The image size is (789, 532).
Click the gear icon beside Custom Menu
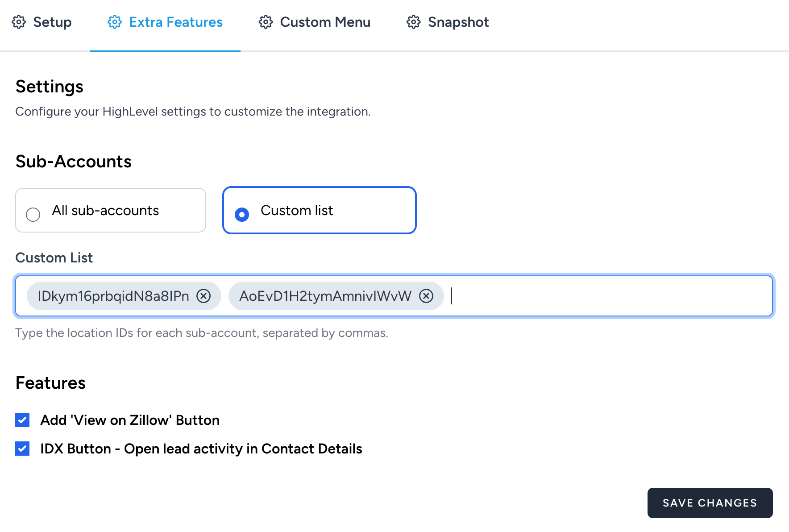[266, 22]
